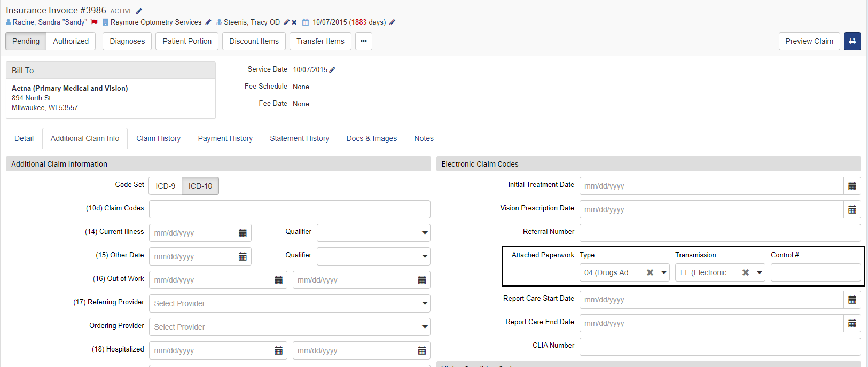
Task: Open the Current Illness Qualifier dropdown
Action: [425, 233]
